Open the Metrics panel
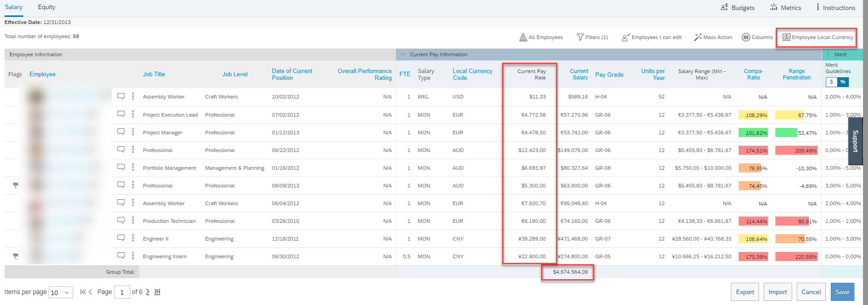The image size is (868, 305). pyautogui.click(x=786, y=8)
